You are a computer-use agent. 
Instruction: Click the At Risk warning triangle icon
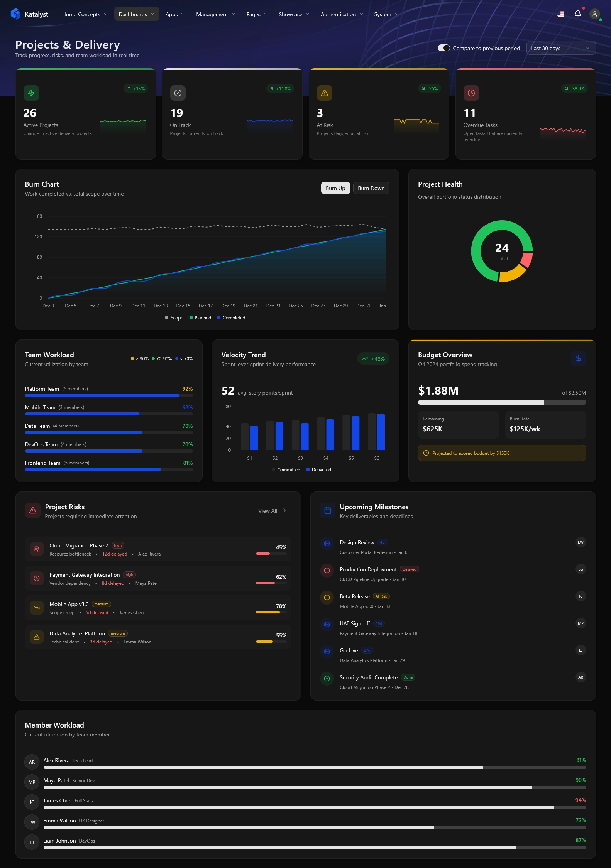324,93
